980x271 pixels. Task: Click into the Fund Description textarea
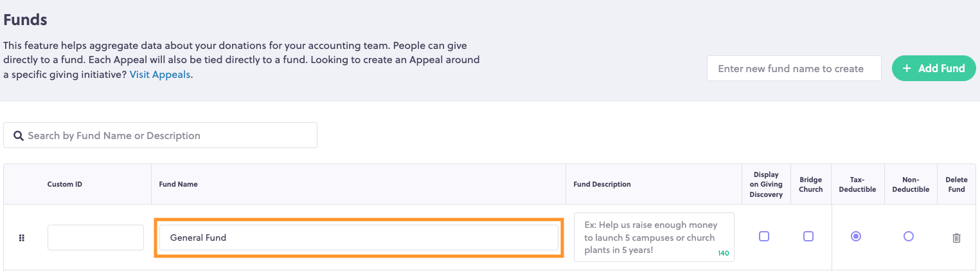click(654, 238)
